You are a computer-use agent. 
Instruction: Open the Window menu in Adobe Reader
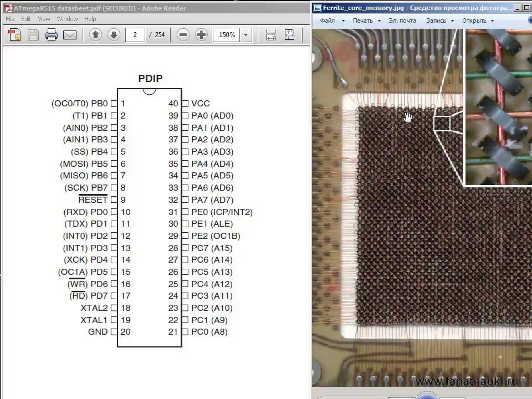[x=67, y=19]
